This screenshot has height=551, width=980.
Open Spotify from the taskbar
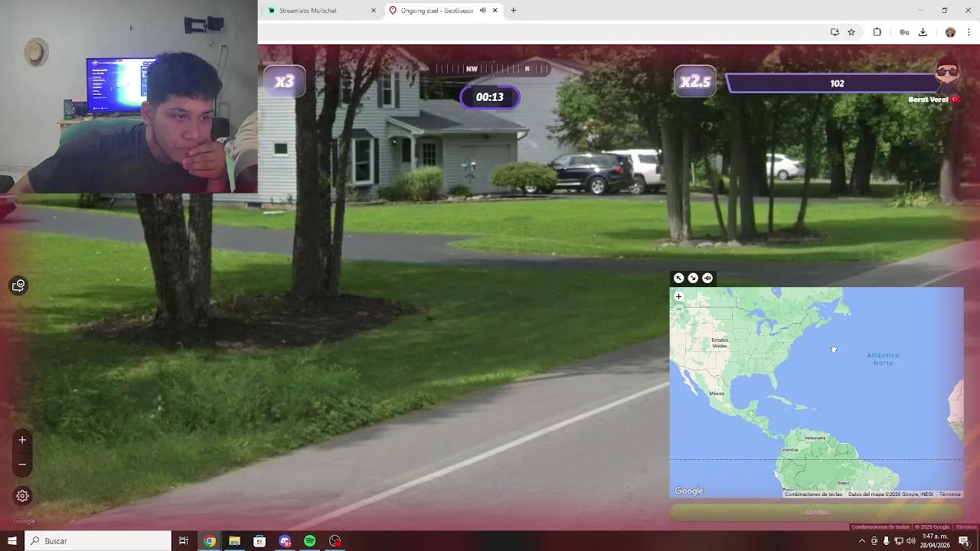coord(309,541)
